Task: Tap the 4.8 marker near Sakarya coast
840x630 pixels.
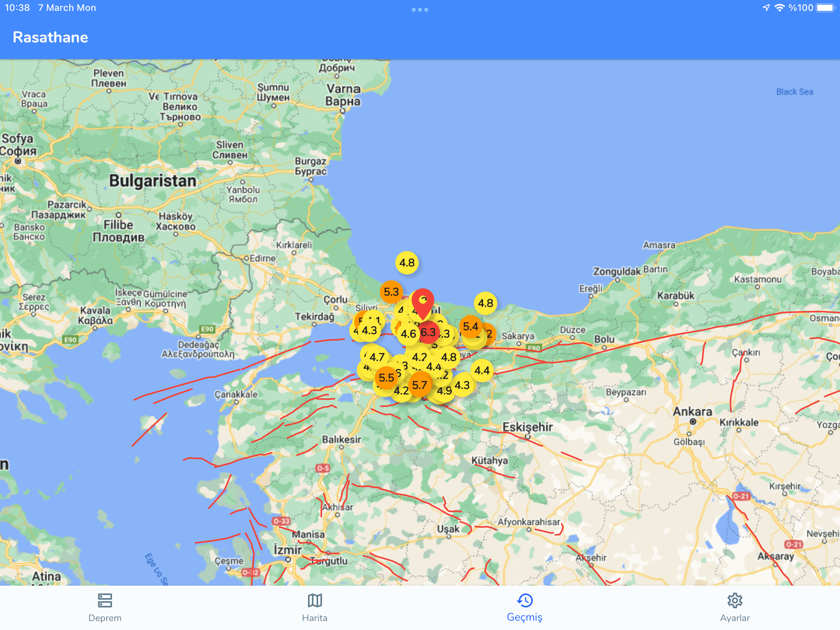Action: tap(485, 303)
